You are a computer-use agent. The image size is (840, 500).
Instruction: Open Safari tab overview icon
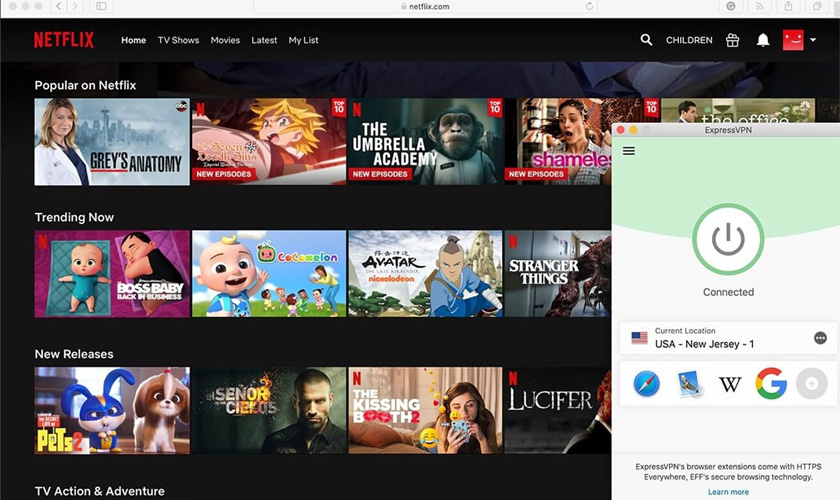point(817,6)
